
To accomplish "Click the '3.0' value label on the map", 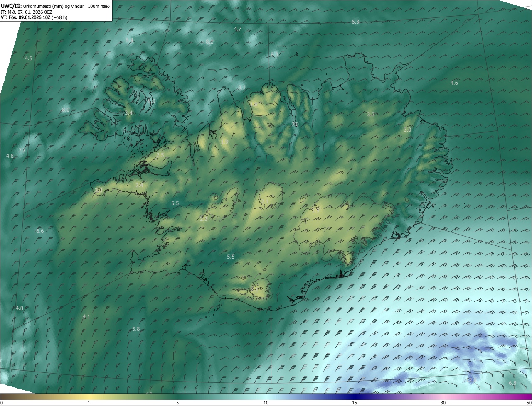I will tap(407, 130).
